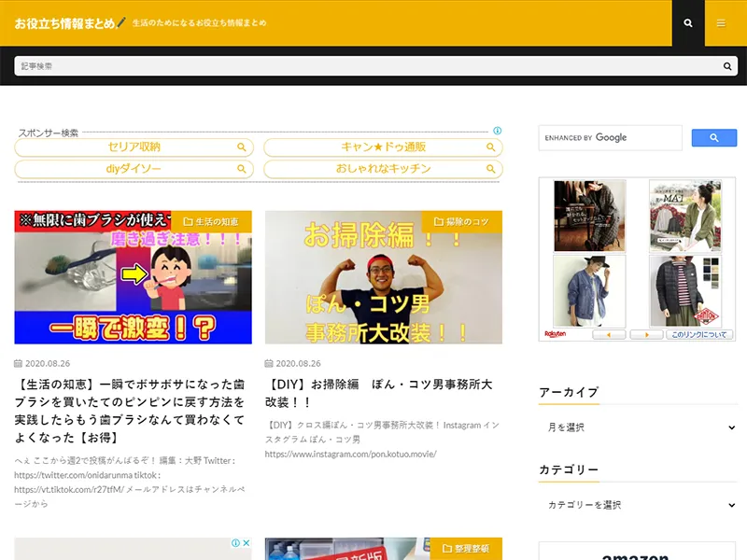Viewport: 747px width, 560px height.
Task: Expand the アーカイブ month dropdown
Action: (638, 427)
